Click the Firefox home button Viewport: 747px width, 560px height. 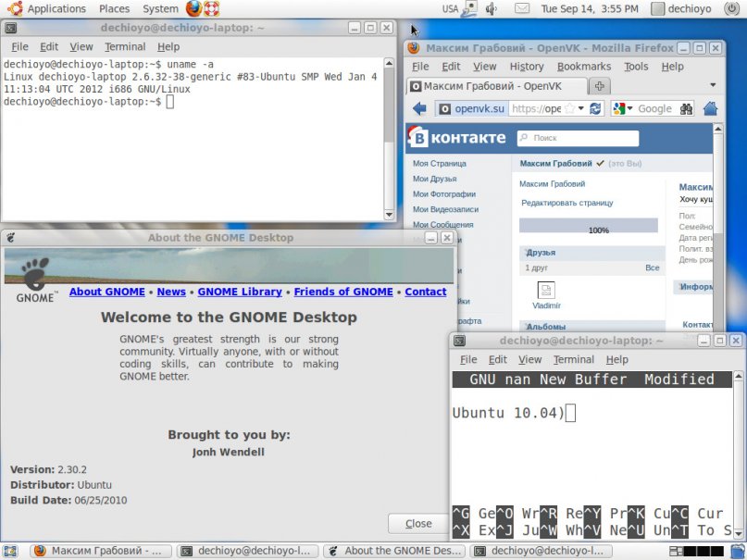click(710, 108)
